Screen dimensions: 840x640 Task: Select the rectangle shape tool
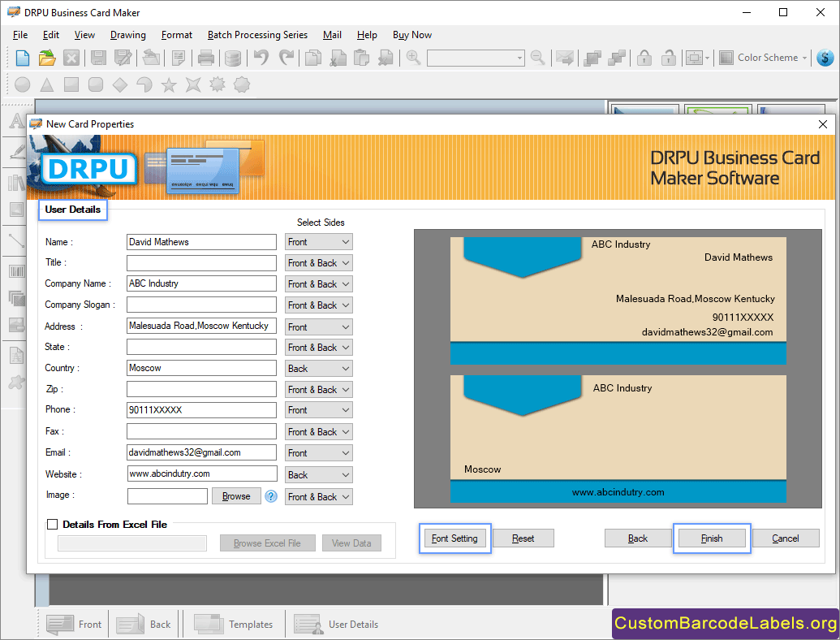click(x=71, y=84)
